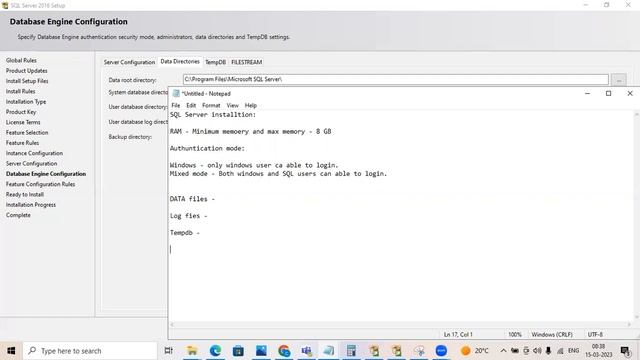640x360 pixels.
Task: Show hidden system tray icons
Action: [503, 351]
